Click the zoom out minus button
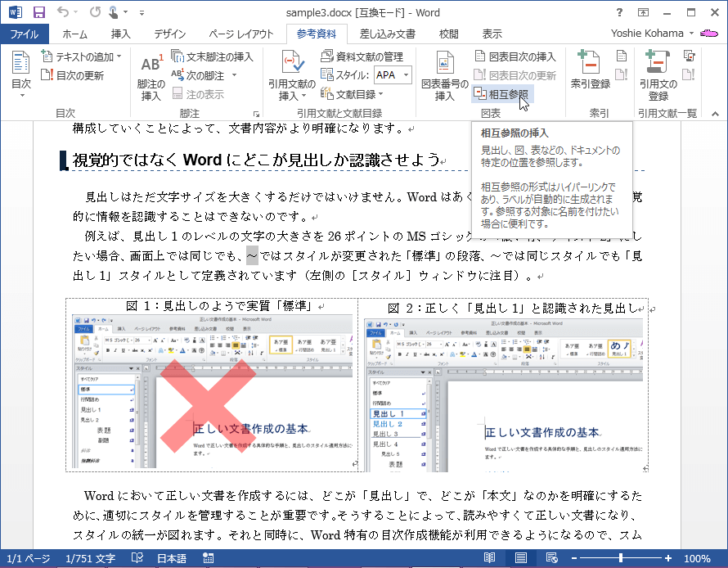The width and height of the screenshot is (728, 568). 574,558
